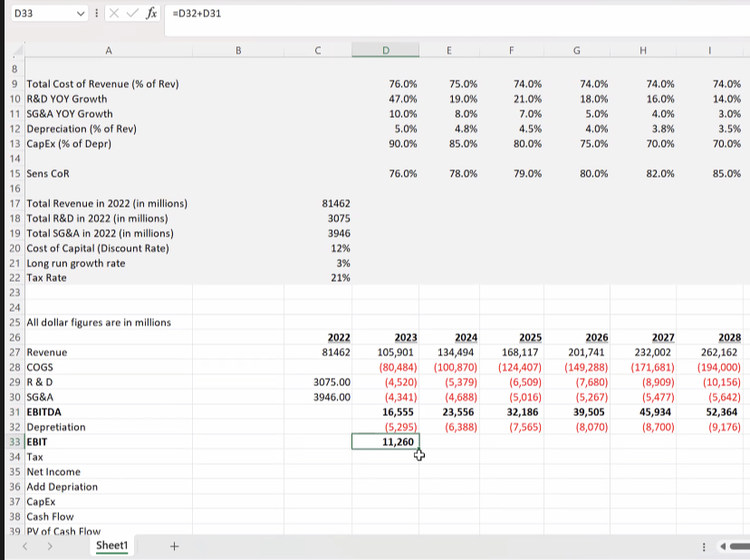The image size is (750, 560).
Task: Open the All Sheets ellipsis near bottom right
Action: click(x=704, y=546)
